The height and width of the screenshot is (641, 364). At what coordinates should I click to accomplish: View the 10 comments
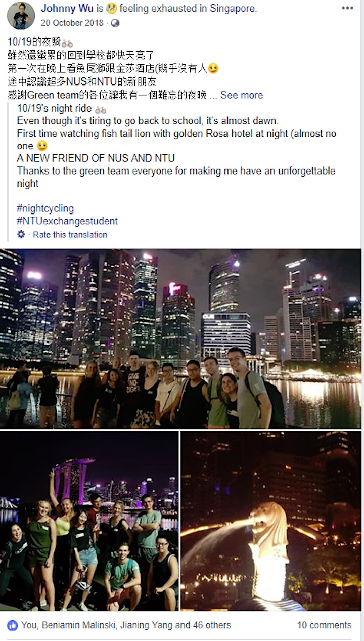[324, 625]
